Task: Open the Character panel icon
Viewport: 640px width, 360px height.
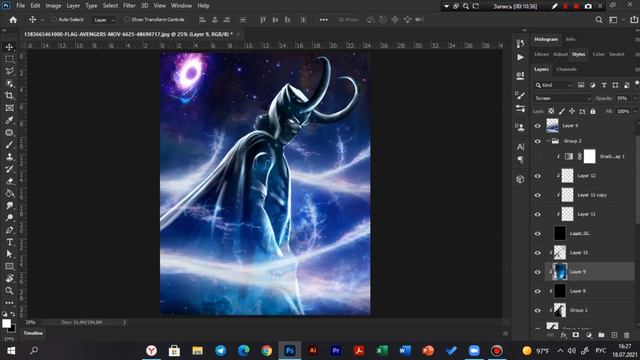Action: [520, 147]
